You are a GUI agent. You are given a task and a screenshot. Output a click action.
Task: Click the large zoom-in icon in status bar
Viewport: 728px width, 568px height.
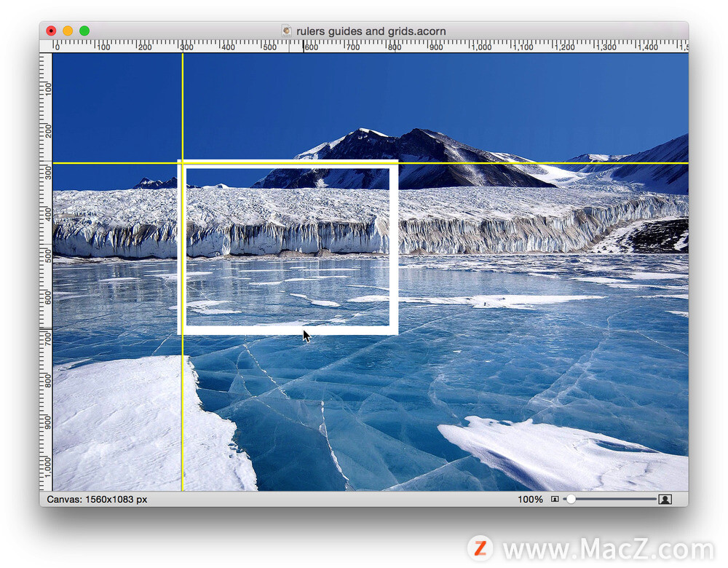coord(665,500)
